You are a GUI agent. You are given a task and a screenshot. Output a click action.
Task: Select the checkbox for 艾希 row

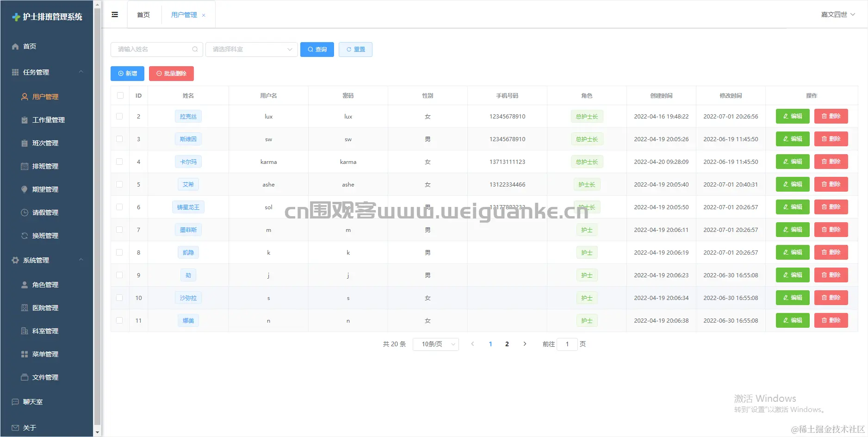tap(119, 184)
